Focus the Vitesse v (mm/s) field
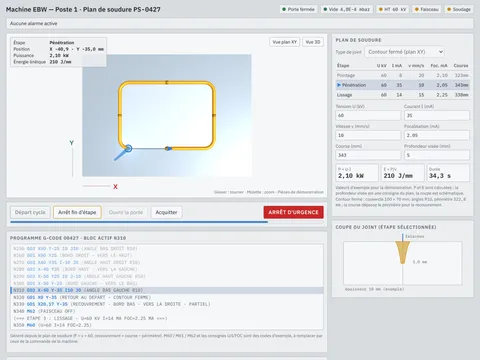Viewport: 480px width, 360px height. pyautogui.click(x=368, y=135)
